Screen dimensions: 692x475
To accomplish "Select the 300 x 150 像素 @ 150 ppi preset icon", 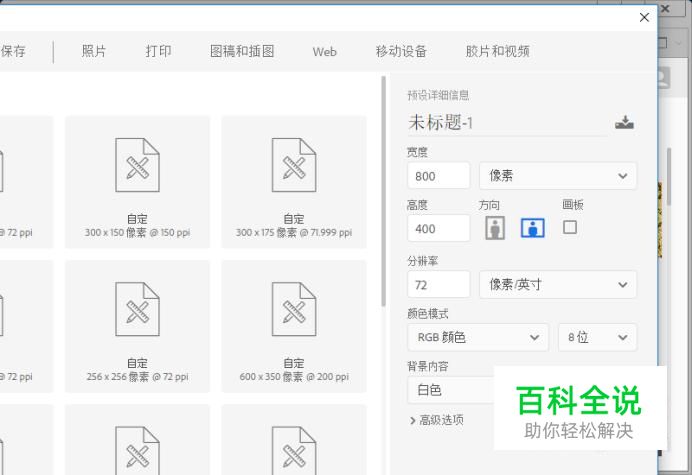I will pyautogui.click(x=137, y=165).
